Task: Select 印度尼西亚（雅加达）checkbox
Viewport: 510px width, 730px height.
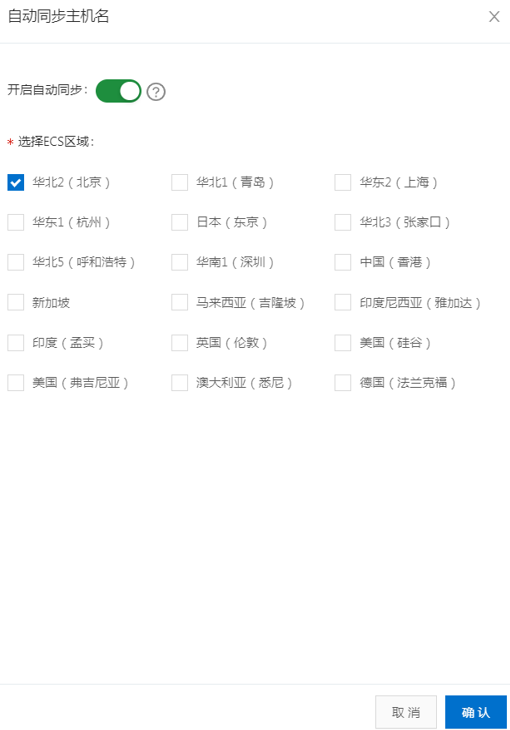Action: tap(343, 303)
